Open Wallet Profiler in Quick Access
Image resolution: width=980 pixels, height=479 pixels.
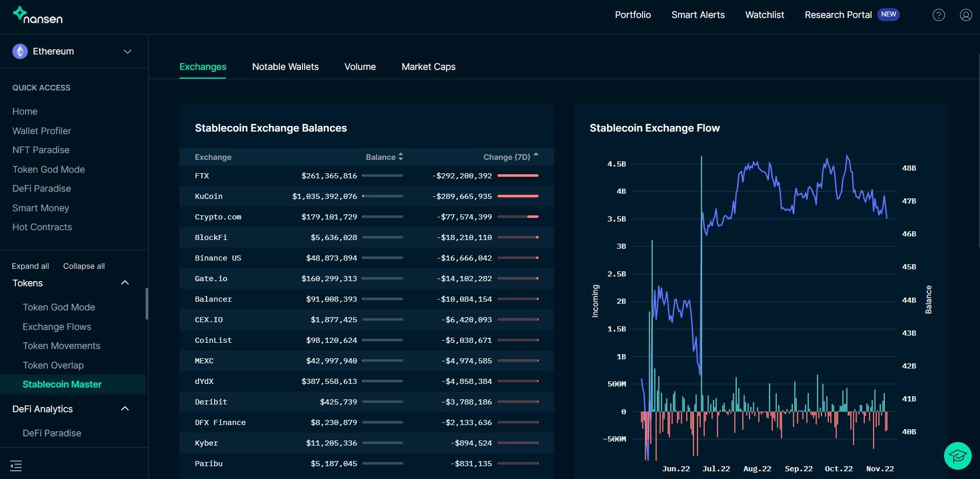point(42,131)
